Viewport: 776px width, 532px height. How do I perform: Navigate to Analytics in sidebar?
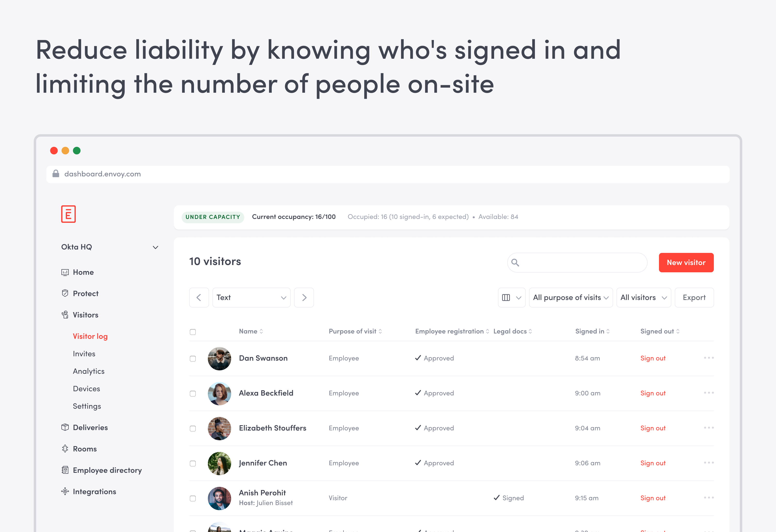[x=89, y=371]
